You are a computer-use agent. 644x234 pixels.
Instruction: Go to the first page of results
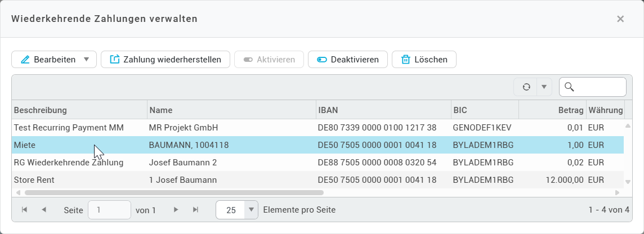(24, 210)
